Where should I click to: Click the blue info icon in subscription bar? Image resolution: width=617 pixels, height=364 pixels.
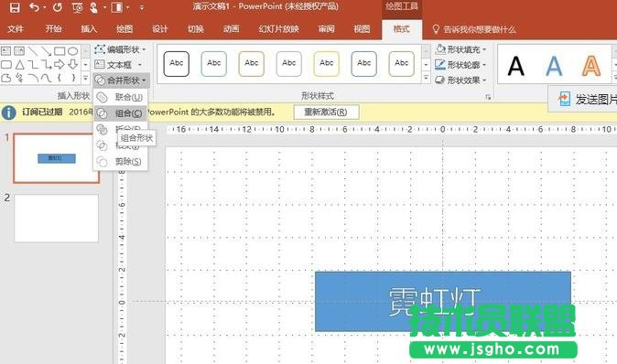8,112
